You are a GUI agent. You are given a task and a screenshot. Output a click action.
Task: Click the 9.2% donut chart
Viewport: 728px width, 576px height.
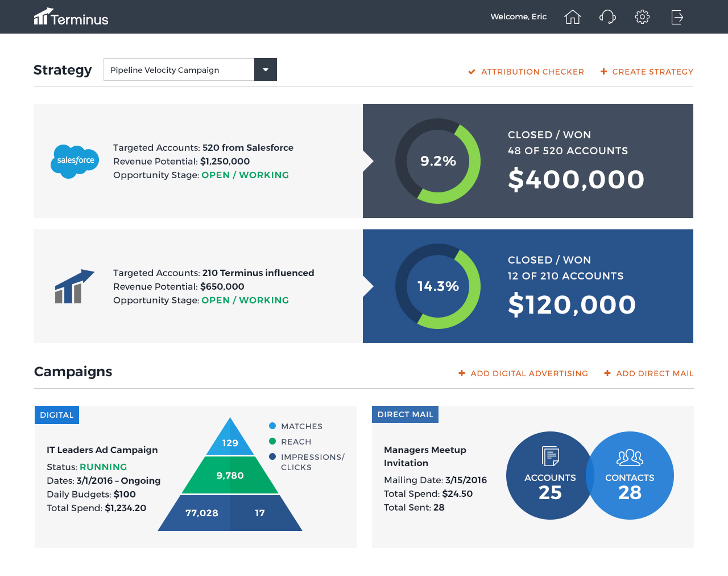coord(438,161)
